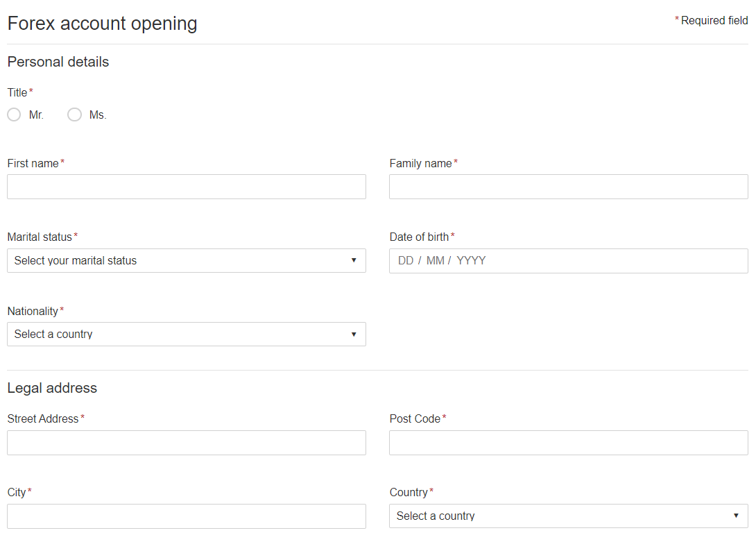This screenshot has height=542, width=756.
Task: Open the Marital status dropdown
Action: pos(187,261)
